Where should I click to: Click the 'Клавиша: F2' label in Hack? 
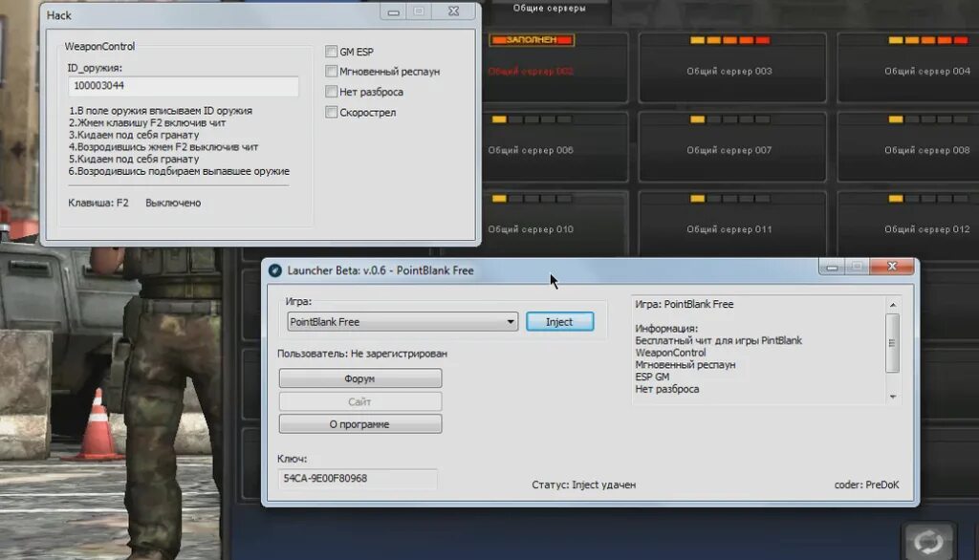click(x=98, y=203)
